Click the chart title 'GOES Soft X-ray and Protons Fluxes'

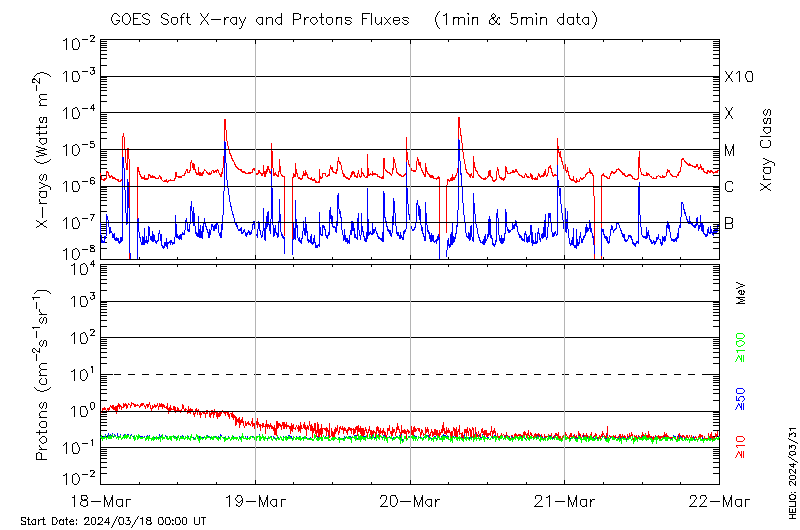tap(262, 19)
